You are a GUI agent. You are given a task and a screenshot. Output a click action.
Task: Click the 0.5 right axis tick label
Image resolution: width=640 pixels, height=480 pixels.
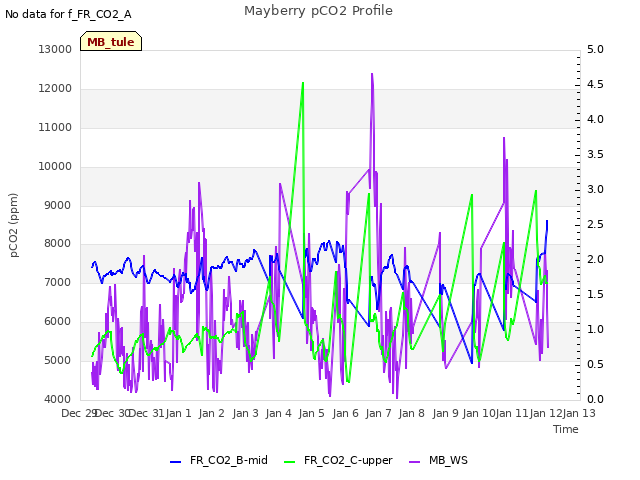click(x=595, y=364)
